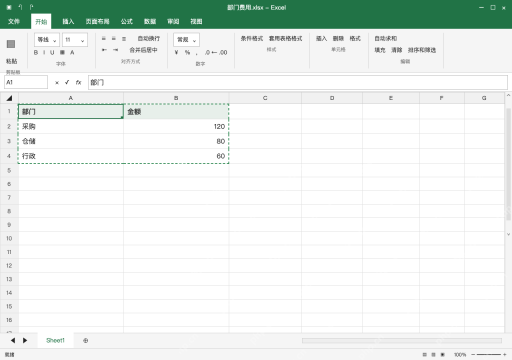This screenshot has height=360, width=512.
Task: Select the Sheet1 tab
Action: (55, 340)
